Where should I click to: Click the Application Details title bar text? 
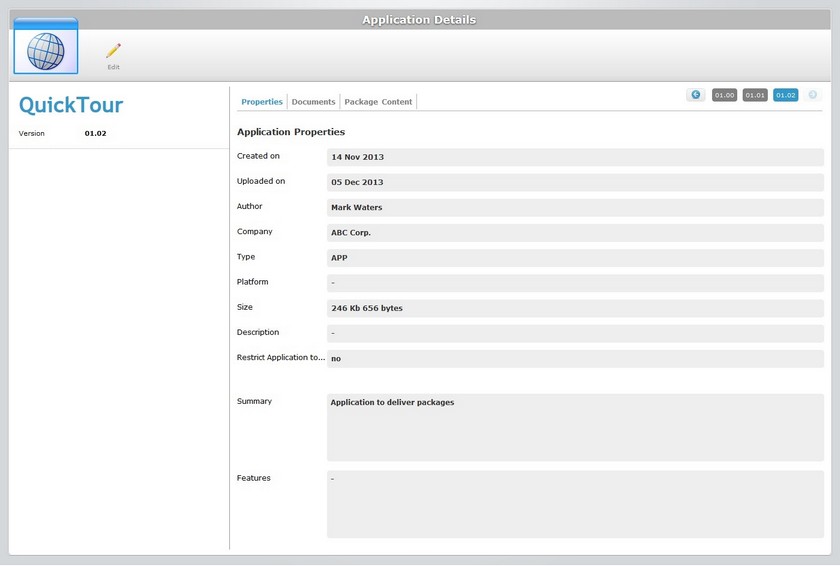coord(419,20)
